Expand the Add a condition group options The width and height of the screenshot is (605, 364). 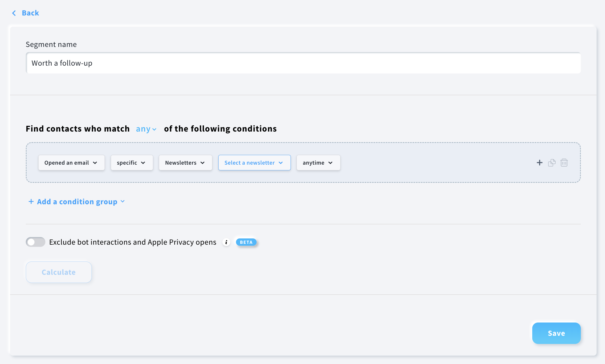coord(122,202)
